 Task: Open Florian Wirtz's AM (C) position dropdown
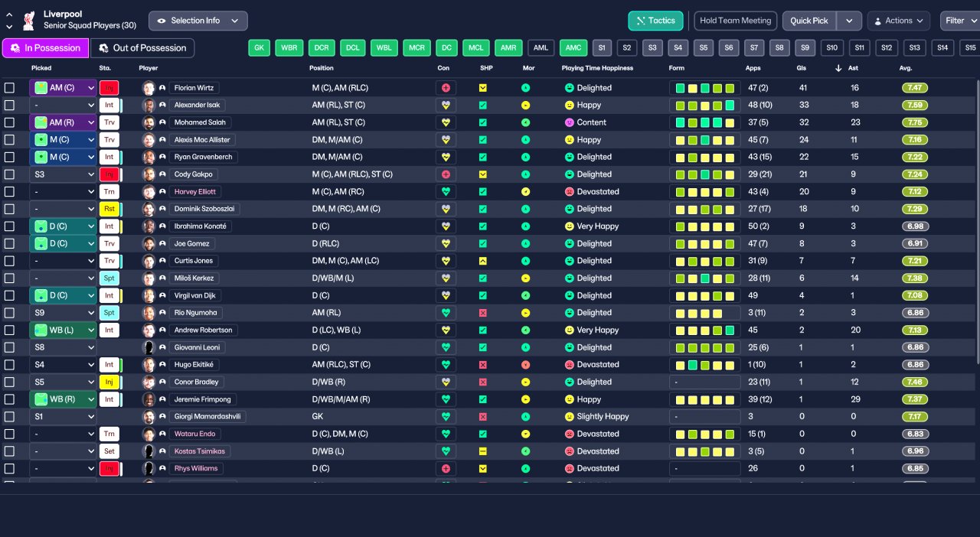(63, 88)
